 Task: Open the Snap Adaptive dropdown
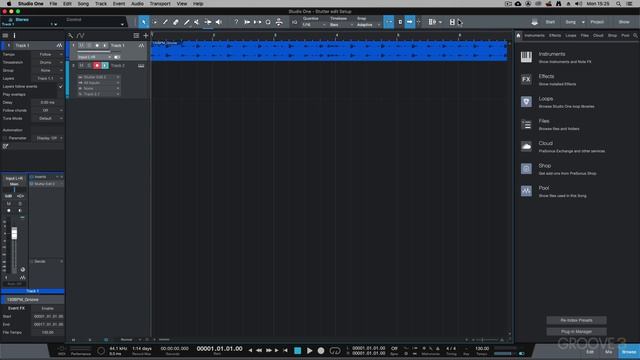pos(368,25)
